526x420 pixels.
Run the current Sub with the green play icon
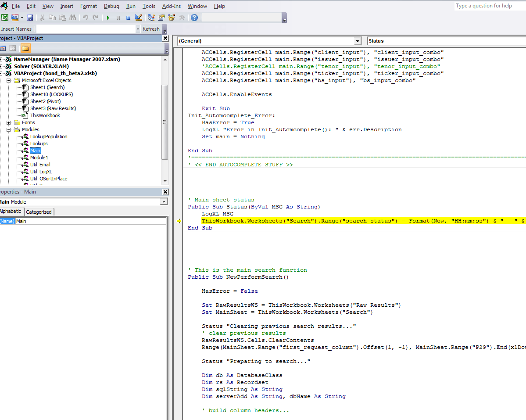click(x=108, y=17)
